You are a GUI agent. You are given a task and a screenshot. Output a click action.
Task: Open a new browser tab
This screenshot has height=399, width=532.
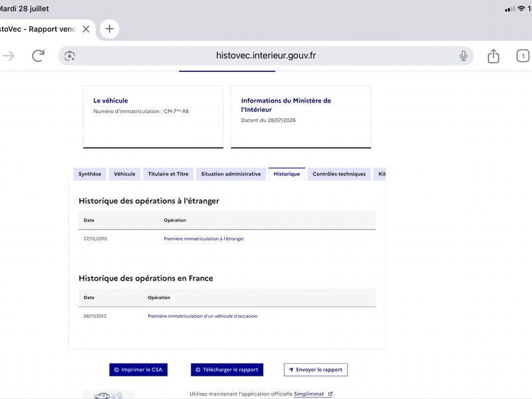109,29
